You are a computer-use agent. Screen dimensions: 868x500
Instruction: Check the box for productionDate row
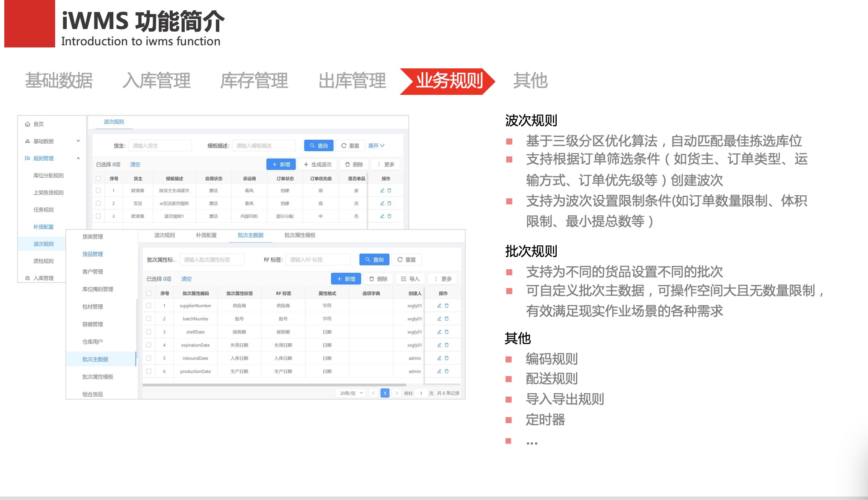149,371
